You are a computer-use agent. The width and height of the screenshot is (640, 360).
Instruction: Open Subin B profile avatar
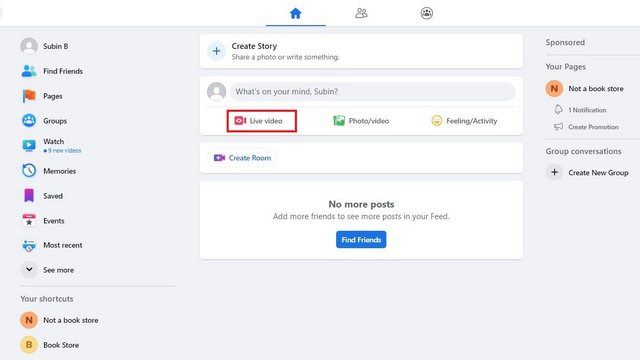click(29, 46)
